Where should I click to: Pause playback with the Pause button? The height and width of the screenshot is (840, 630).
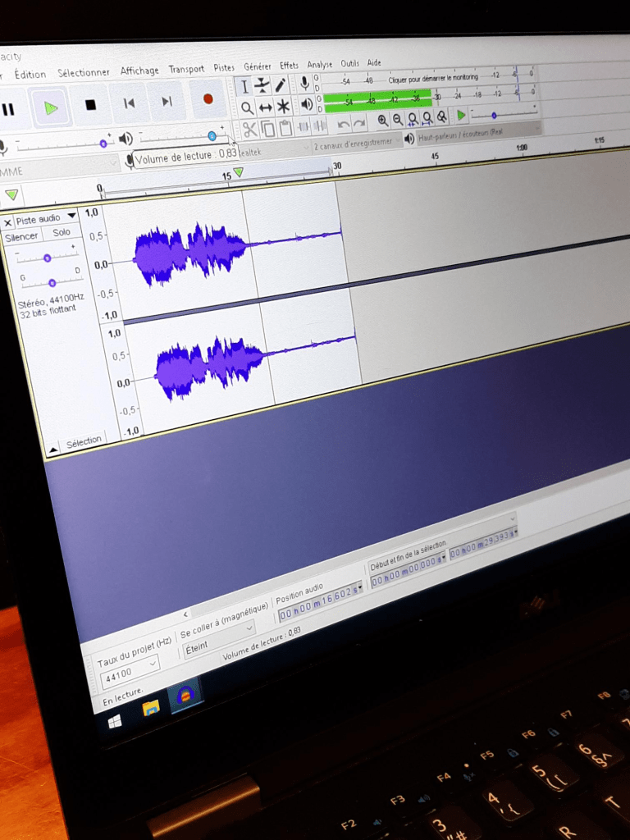tap(8, 109)
